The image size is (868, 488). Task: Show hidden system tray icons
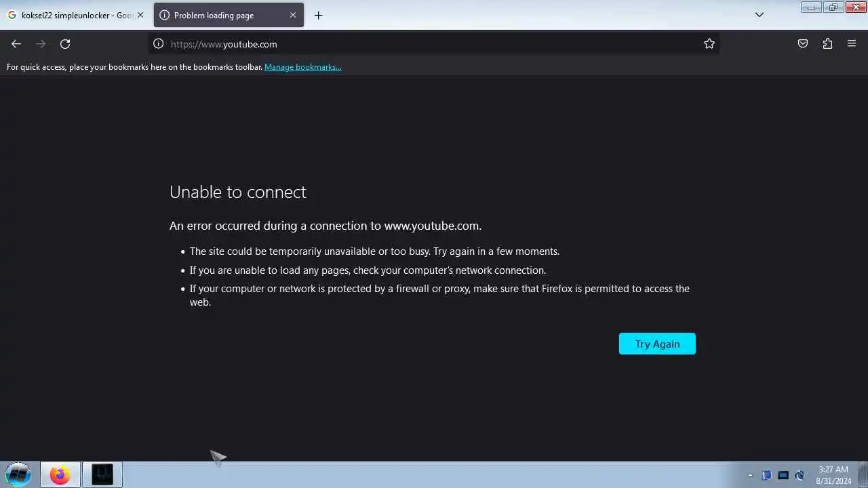750,475
